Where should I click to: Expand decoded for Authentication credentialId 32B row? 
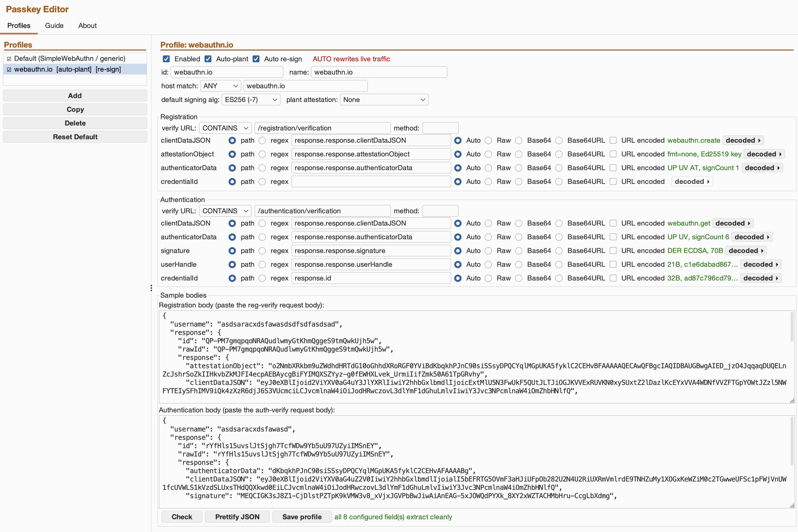[761, 278]
